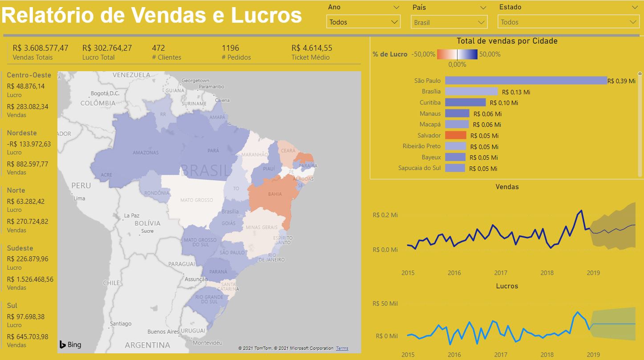Click Centro-Oeste sales value R$ 283.082,34
Image resolution: width=644 pixels, height=360 pixels.
point(28,106)
